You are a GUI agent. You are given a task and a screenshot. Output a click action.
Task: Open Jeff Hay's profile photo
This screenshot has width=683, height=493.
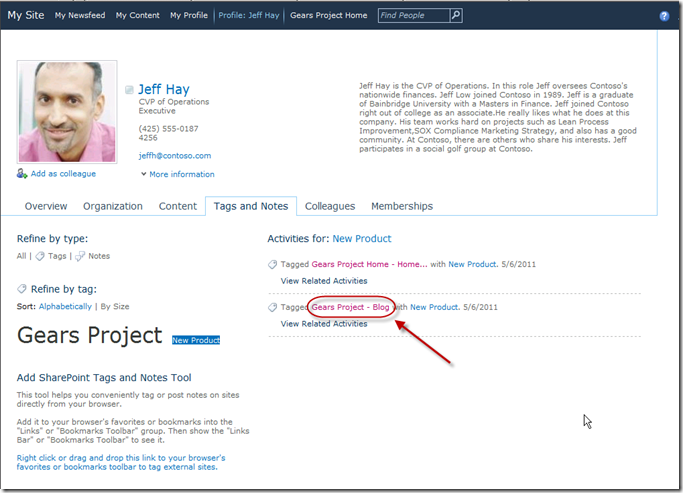[x=67, y=112]
